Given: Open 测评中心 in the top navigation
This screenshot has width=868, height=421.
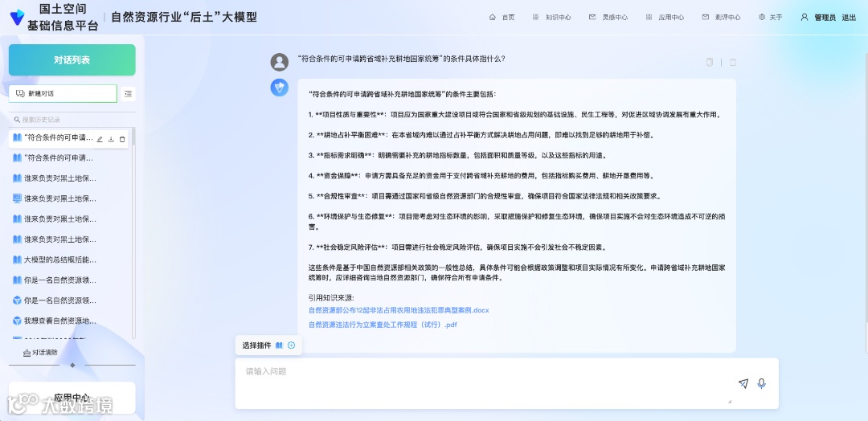Looking at the screenshot, I should [x=721, y=17].
